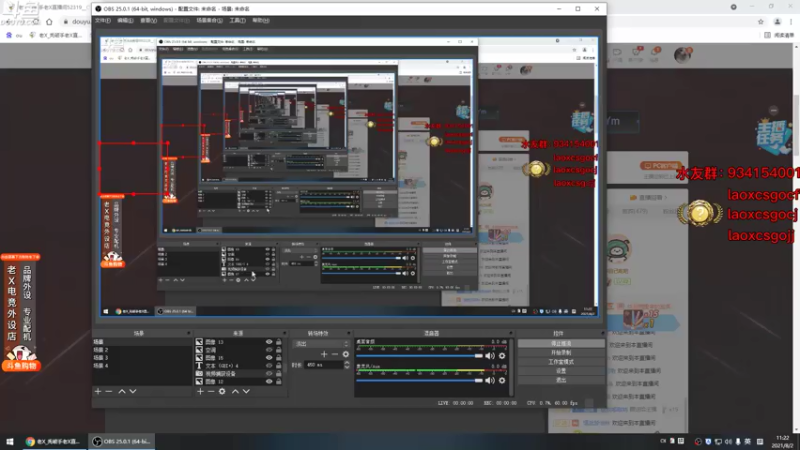Pop out the 场景 dock panel icon
Viewport: 800px width, 450px height.
click(x=188, y=333)
